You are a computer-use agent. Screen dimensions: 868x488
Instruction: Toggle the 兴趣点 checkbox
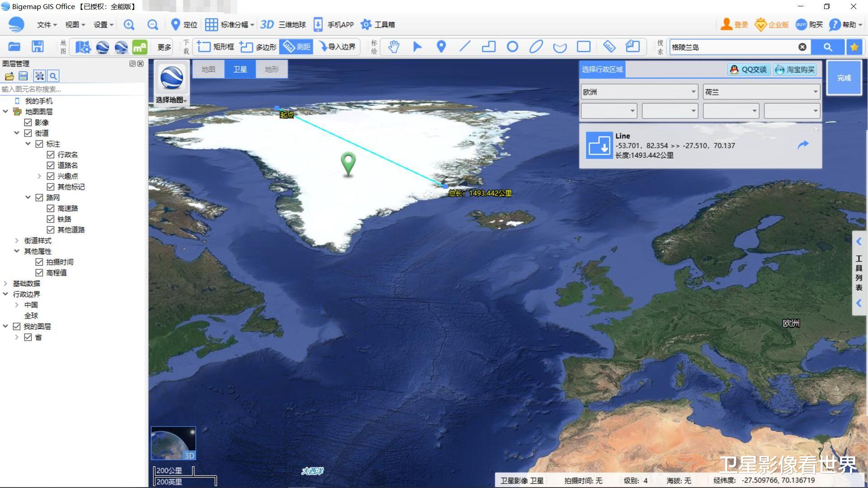(51, 176)
